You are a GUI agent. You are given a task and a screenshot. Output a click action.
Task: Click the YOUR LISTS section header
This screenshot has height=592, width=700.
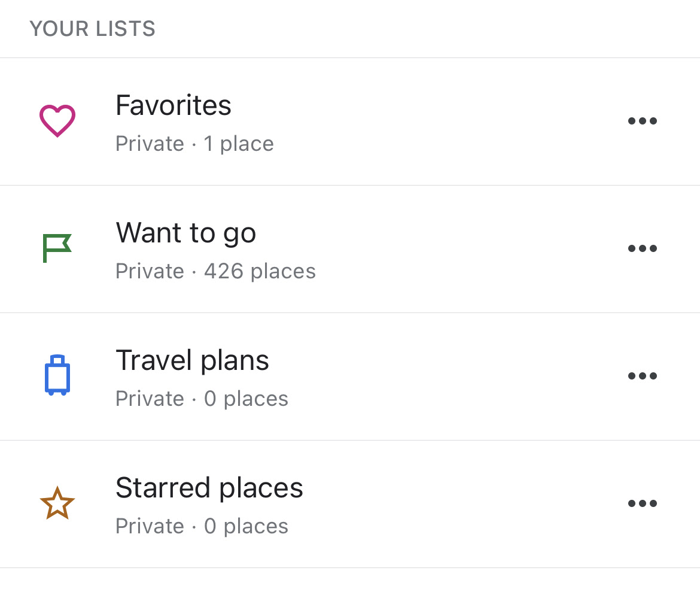coord(93,29)
